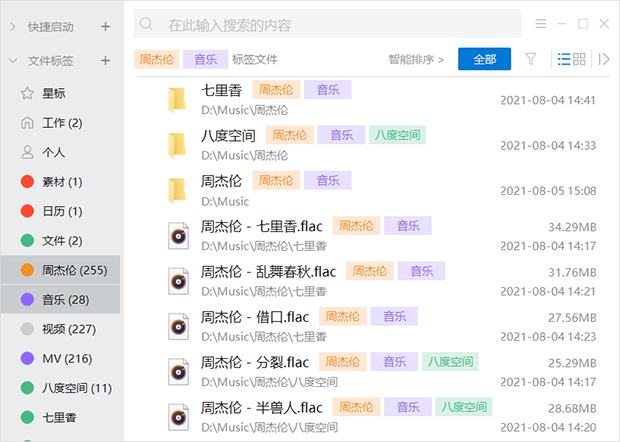This screenshot has width=620, height=442.
Task: Add new file tag plus
Action: (105, 60)
